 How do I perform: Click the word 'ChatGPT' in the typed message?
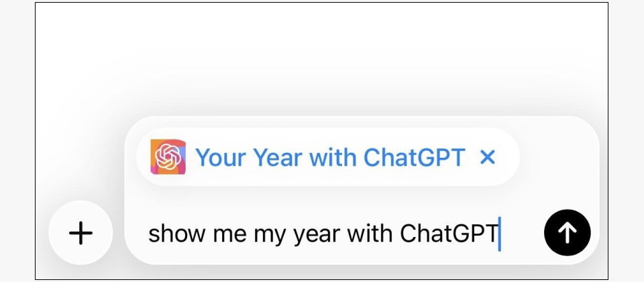click(449, 233)
